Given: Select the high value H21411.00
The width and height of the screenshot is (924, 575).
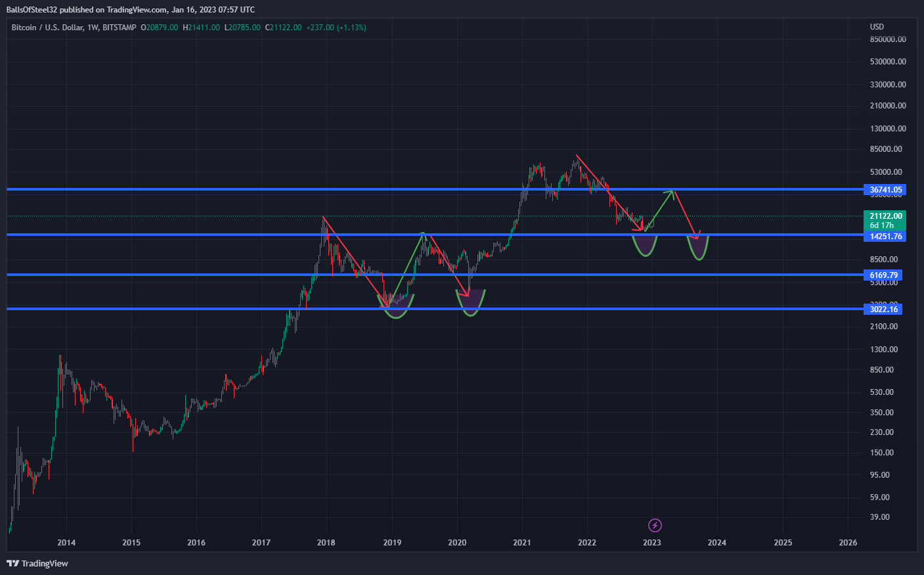Looking at the screenshot, I should (x=201, y=28).
